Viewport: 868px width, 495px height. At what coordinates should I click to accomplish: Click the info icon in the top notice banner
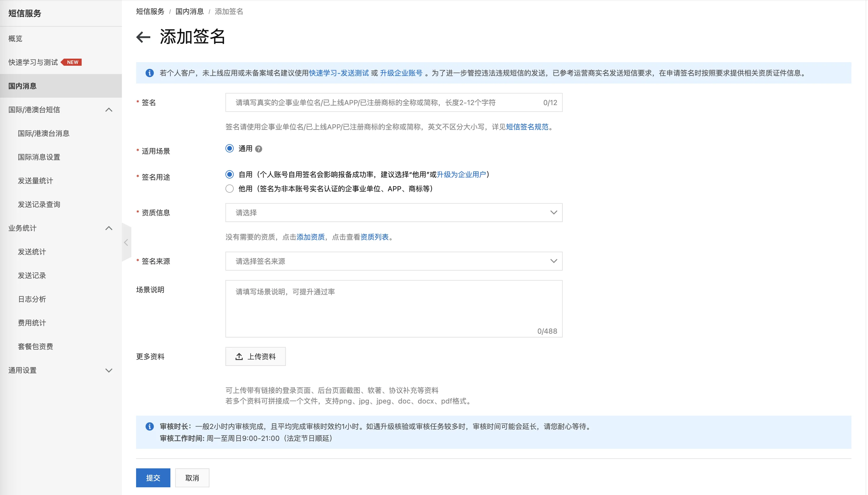coord(149,73)
